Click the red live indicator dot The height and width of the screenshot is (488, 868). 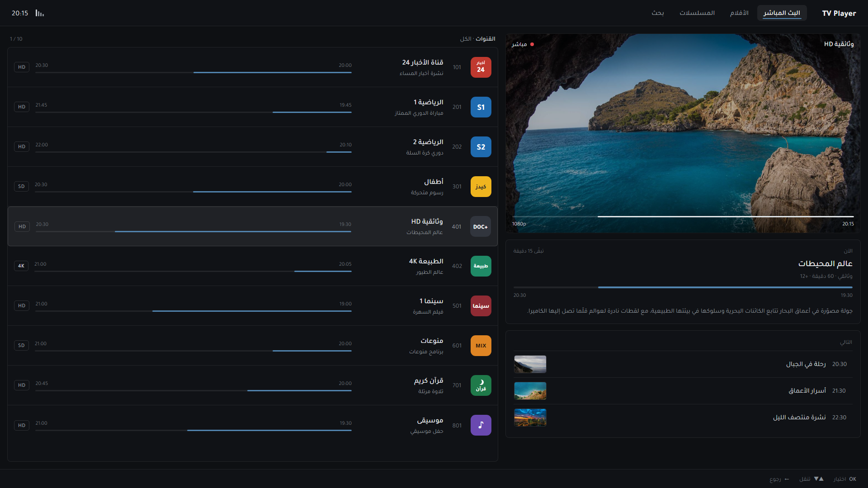532,44
